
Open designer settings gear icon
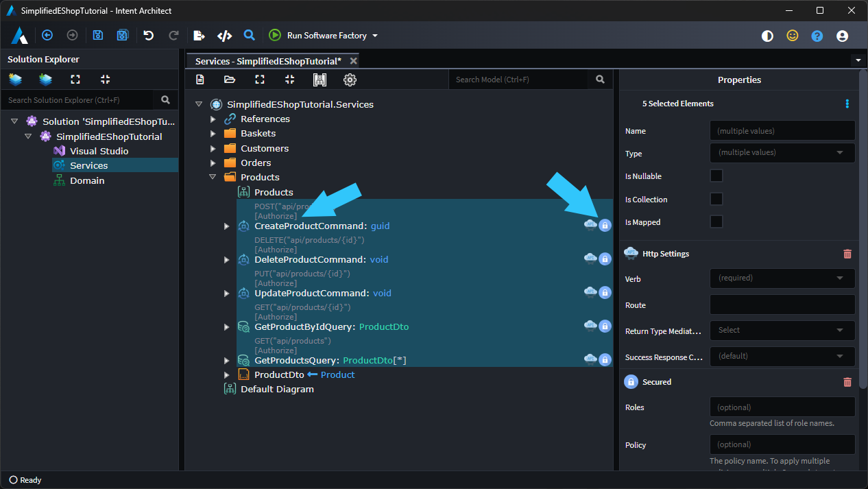(x=350, y=80)
